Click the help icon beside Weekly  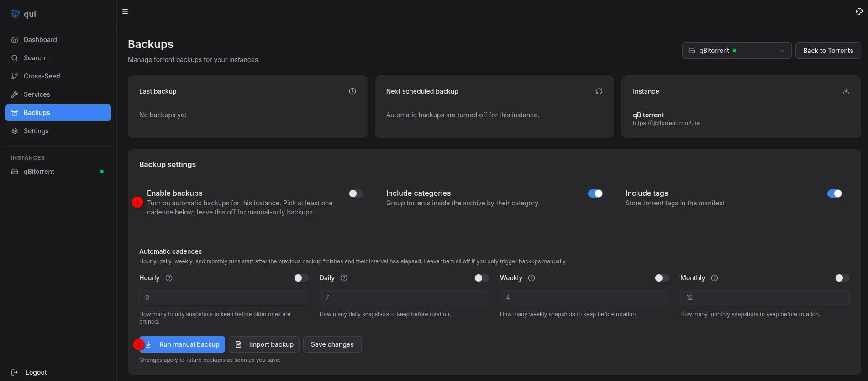(x=531, y=278)
